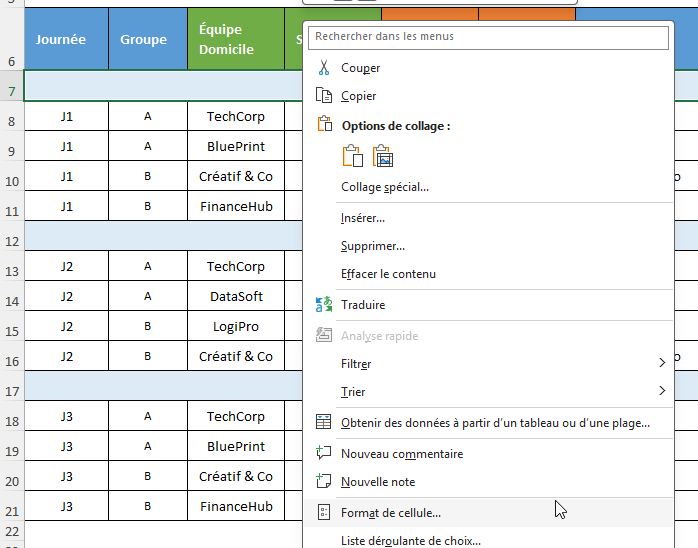
Task: Click the Nouvelle note sticky icon
Action: coord(324,481)
